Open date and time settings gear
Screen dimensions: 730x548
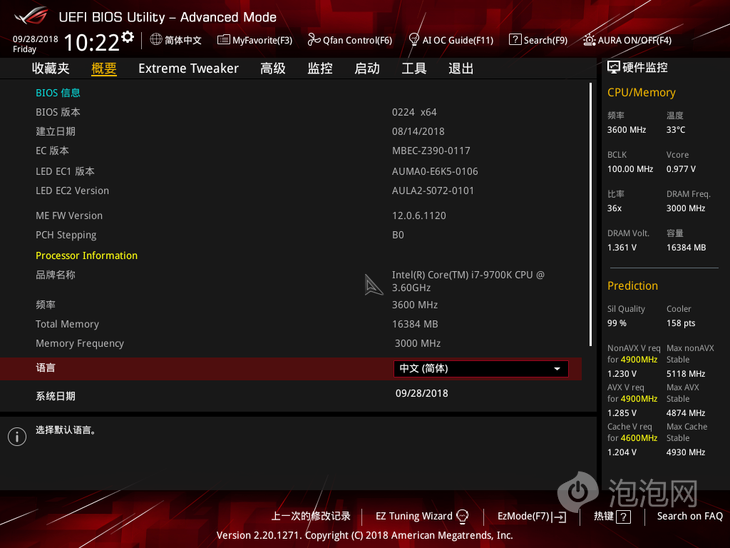(128, 37)
